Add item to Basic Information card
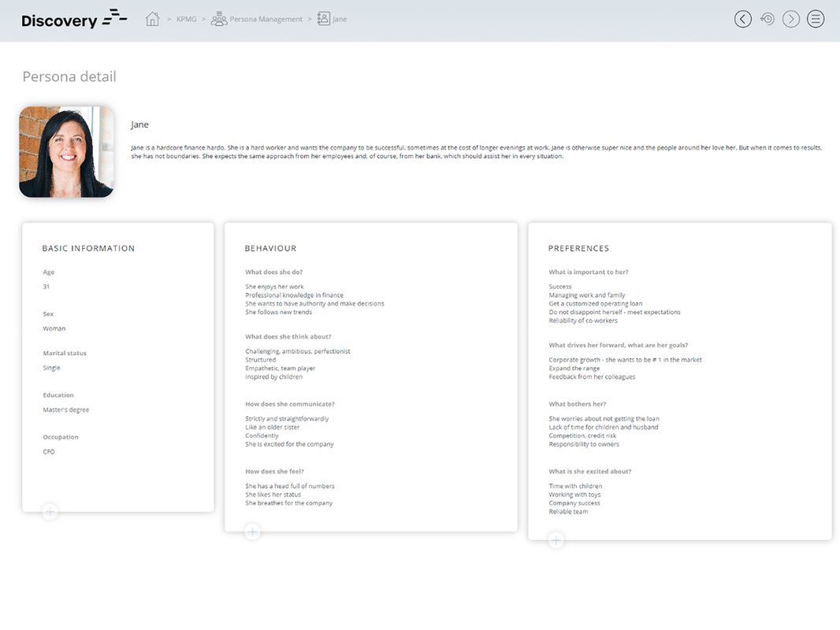Screen dimensions: 840x630 click(x=50, y=512)
